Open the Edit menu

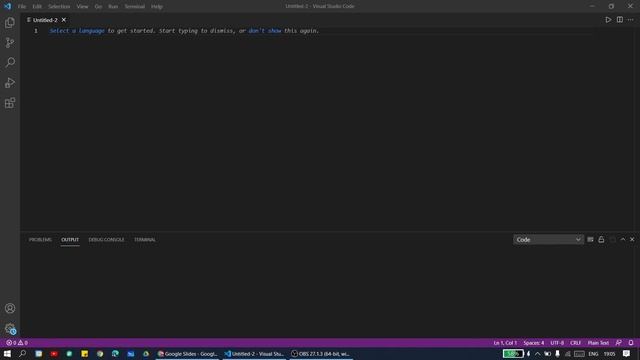[x=37, y=7]
